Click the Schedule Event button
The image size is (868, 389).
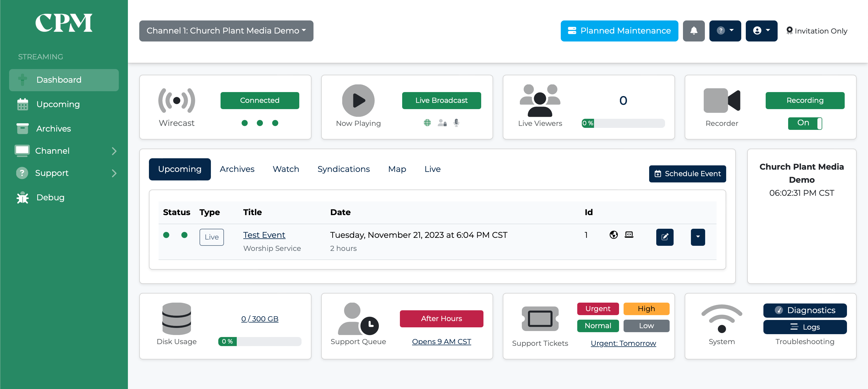coord(688,174)
